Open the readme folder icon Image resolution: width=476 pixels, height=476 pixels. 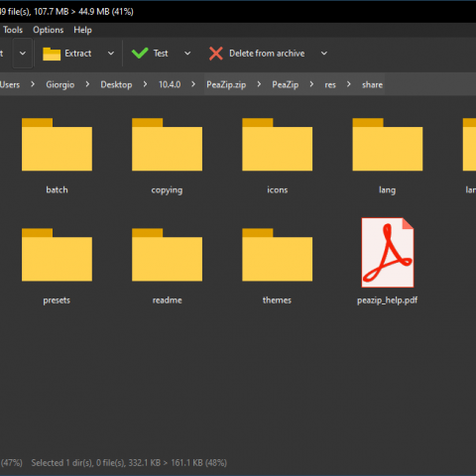167,255
